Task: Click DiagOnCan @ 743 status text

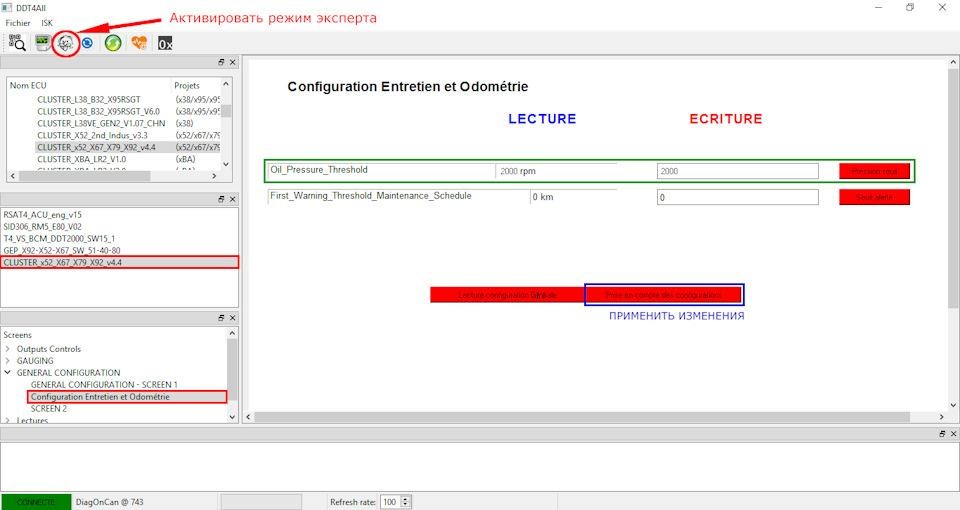Action: click(110, 502)
